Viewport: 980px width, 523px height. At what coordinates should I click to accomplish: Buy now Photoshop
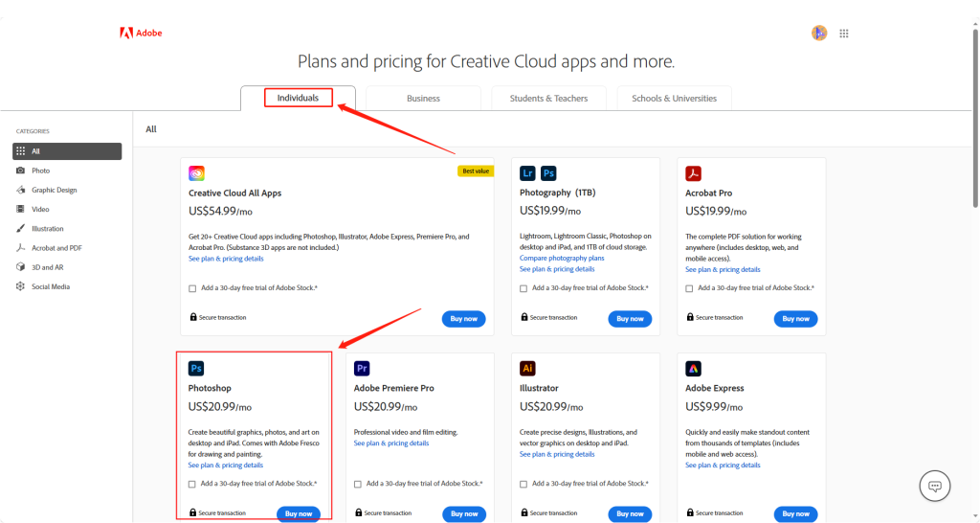click(x=299, y=513)
